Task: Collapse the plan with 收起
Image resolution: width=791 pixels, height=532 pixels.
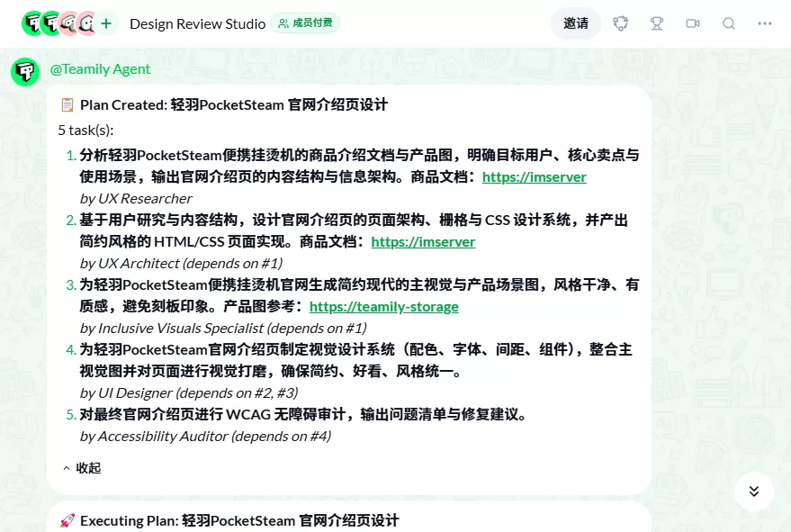Action: pyautogui.click(x=82, y=468)
